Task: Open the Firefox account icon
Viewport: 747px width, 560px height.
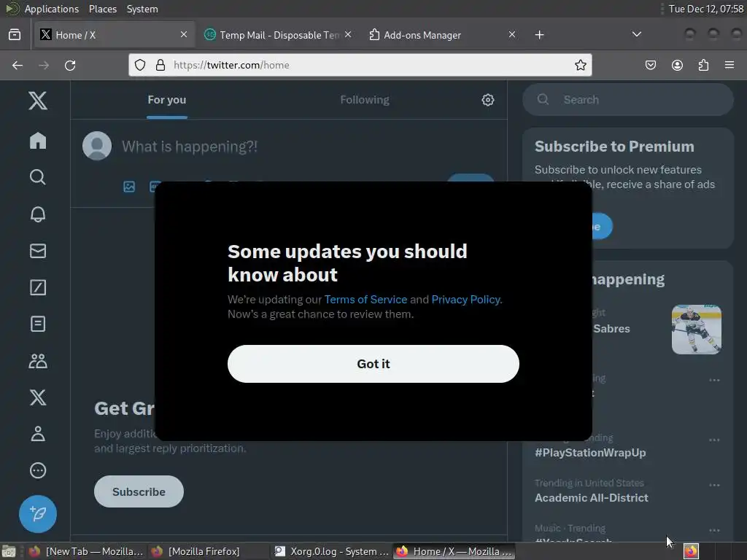Action: tap(677, 65)
